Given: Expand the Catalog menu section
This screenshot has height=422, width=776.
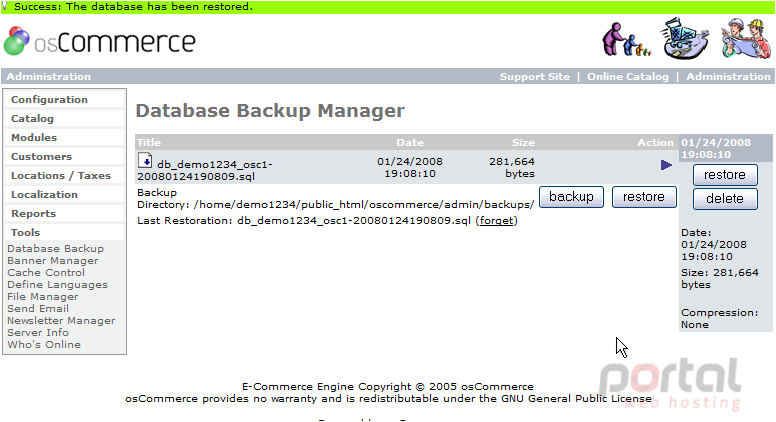Looking at the screenshot, I should [x=32, y=119].
